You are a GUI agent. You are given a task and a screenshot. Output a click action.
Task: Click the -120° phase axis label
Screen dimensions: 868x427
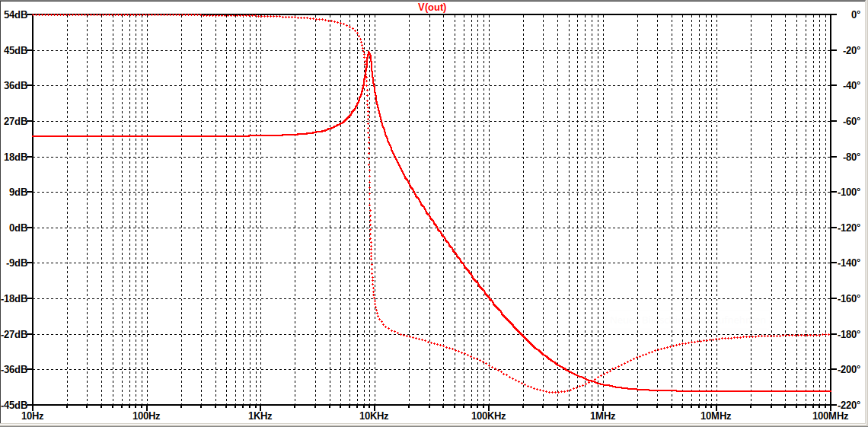pyautogui.click(x=850, y=228)
